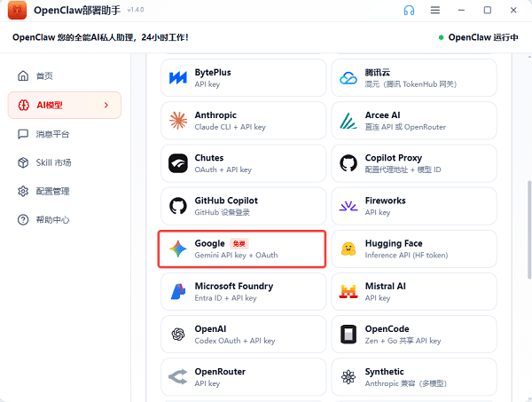Select the Mistral AI provider card

414,292
